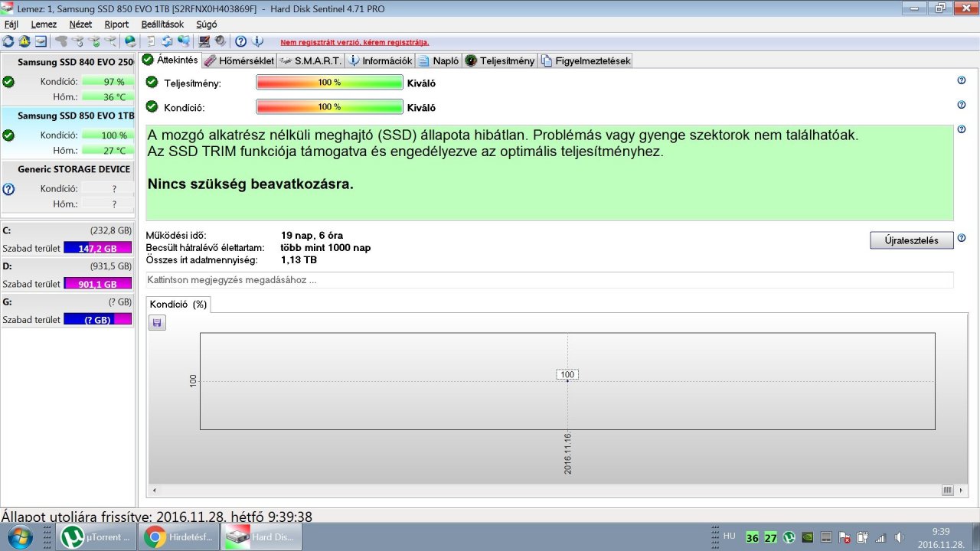Click the G: drive free space bar (? GB)
The image size is (980, 551).
click(98, 320)
